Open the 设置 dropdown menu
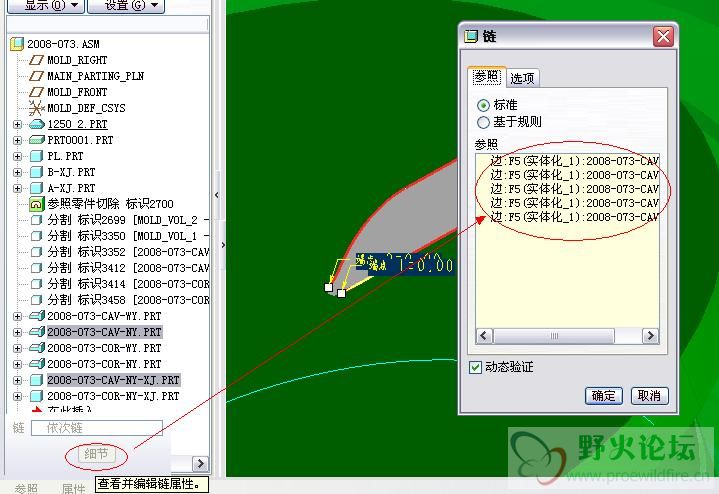The width and height of the screenshot is (719, 494). tap(126, 6)
